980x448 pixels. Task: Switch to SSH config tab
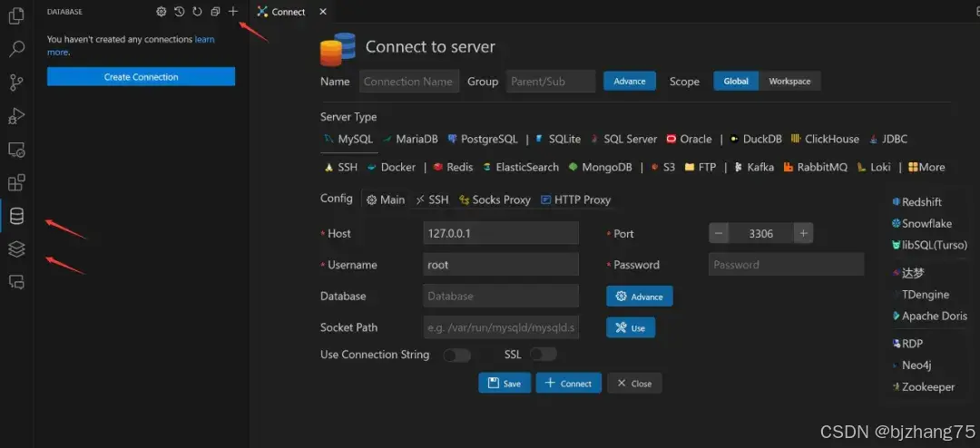pos(432,200)
